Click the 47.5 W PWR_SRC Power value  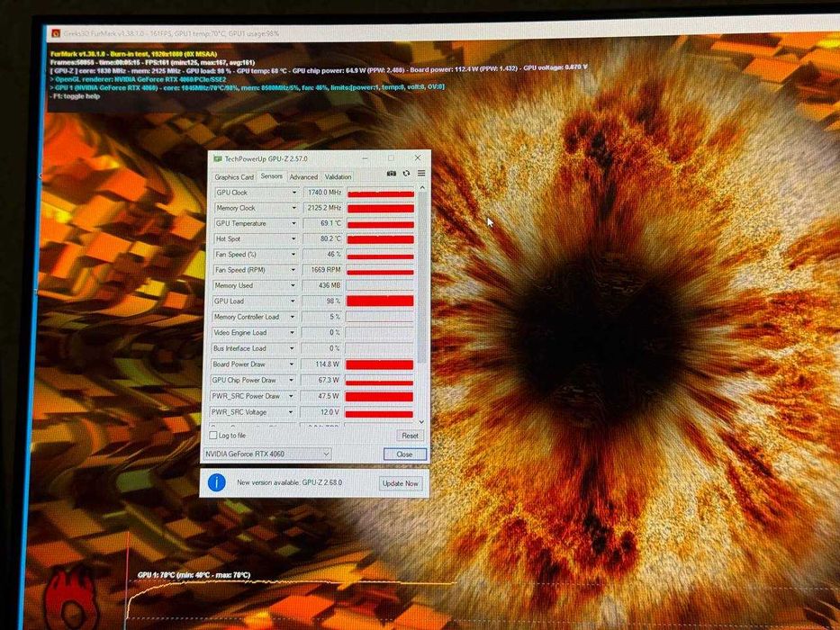pos(321,396)
